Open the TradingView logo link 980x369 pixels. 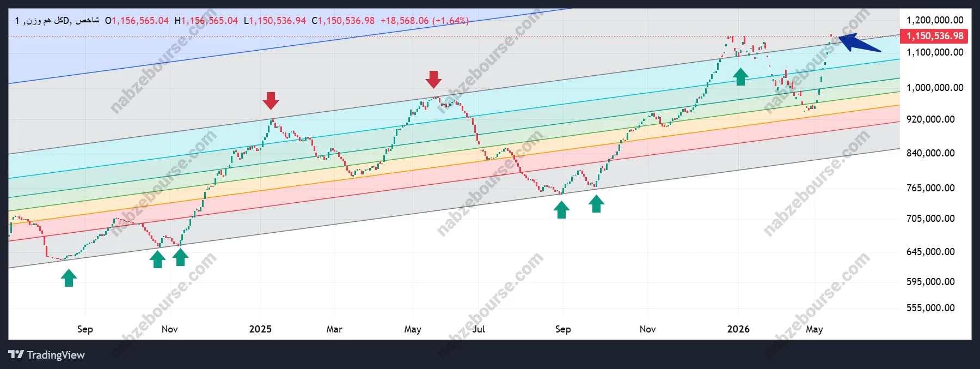[x=47, y=355]
